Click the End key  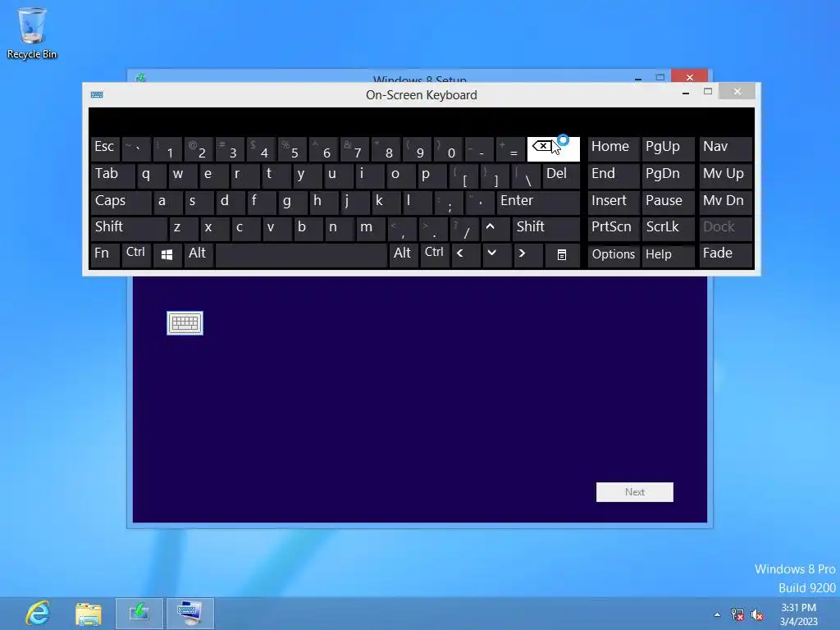[x=614, y=176]
